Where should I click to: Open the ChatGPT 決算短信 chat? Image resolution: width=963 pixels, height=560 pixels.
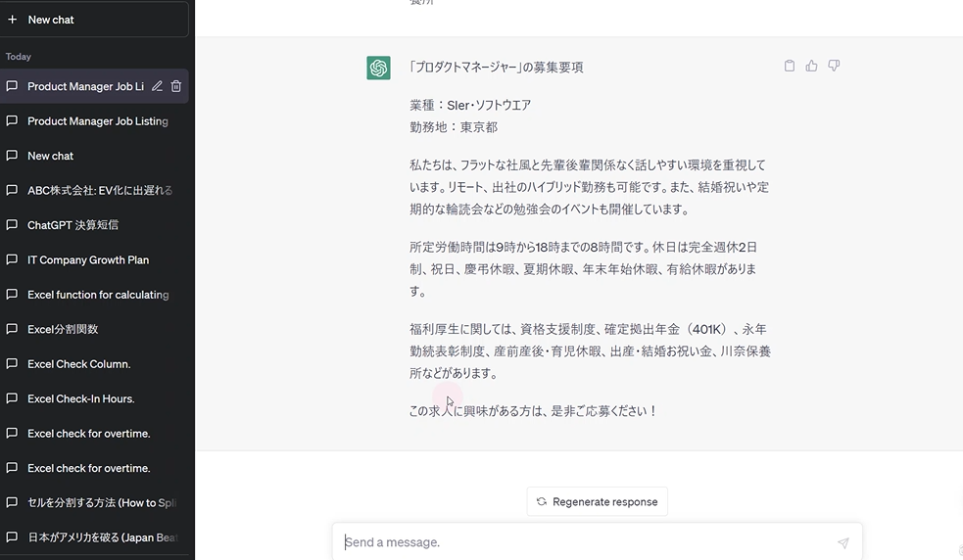pyautogui.click(x=72, y=225)
